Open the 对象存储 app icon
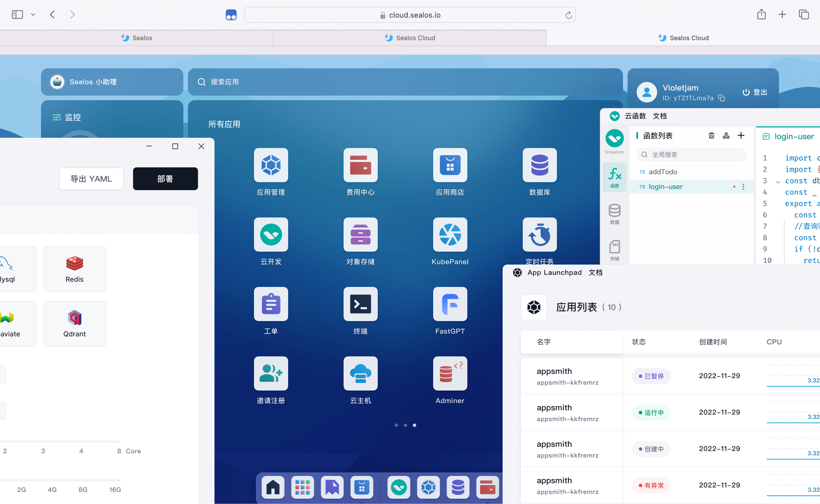This screenshot has width=820, height=504. pos(360,235)
